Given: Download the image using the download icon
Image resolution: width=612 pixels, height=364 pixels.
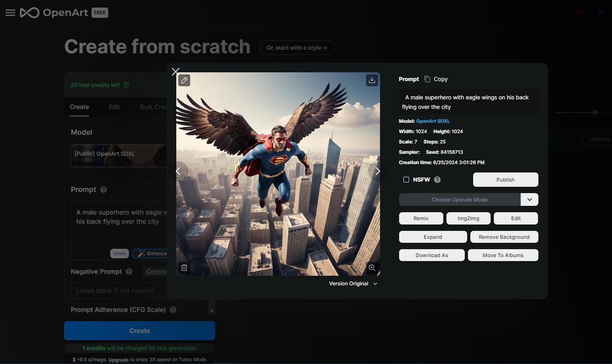Looking at the screenshot, I should tap(372, 80).
